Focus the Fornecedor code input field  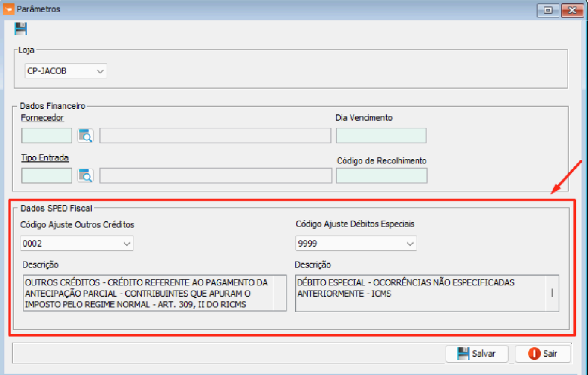click(x=47, y=136)
